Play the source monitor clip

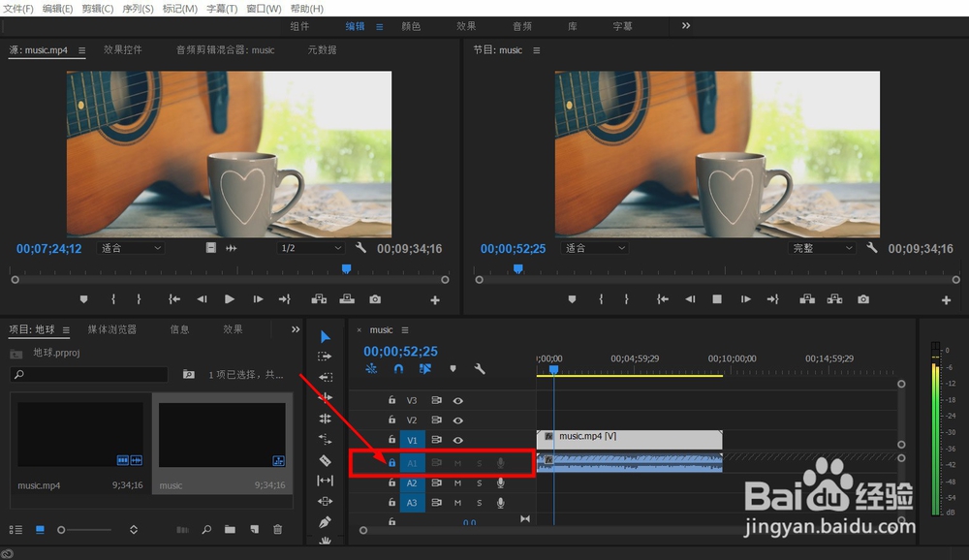point(230,299)
